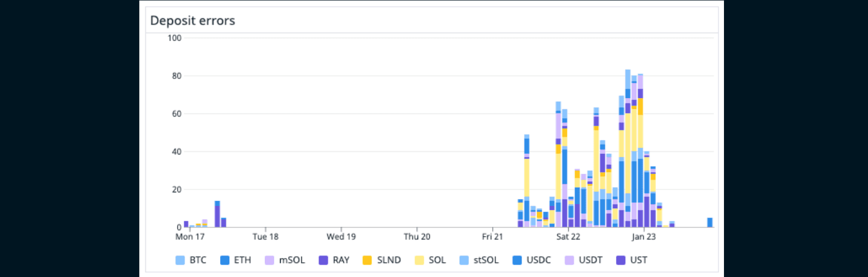868x277 pixels.
Task: Click the 'Deposit errors' chart title
Action: pos(192,20)
